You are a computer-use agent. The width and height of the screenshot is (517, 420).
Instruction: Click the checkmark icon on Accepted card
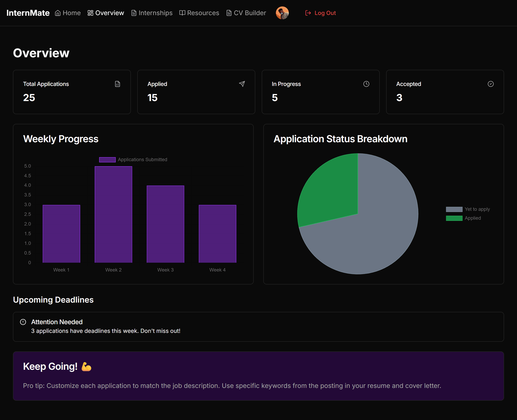pyautogui.click(x=491, y=84)
